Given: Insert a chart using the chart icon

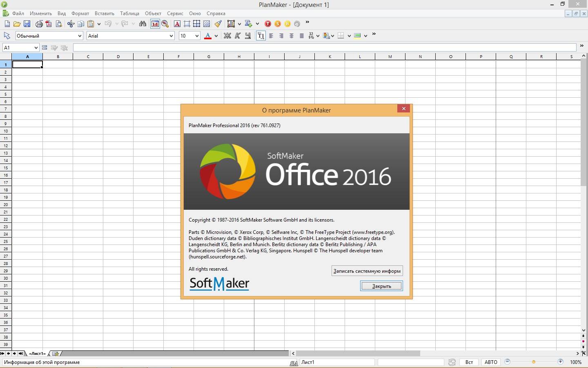Looking at the screenshot, I should point(231,24).
